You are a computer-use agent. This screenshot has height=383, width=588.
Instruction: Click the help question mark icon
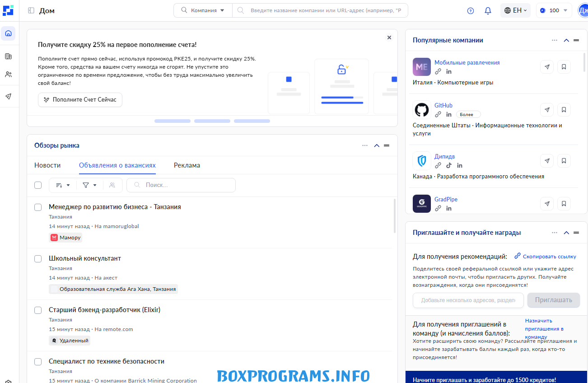[x=471, y=10]
